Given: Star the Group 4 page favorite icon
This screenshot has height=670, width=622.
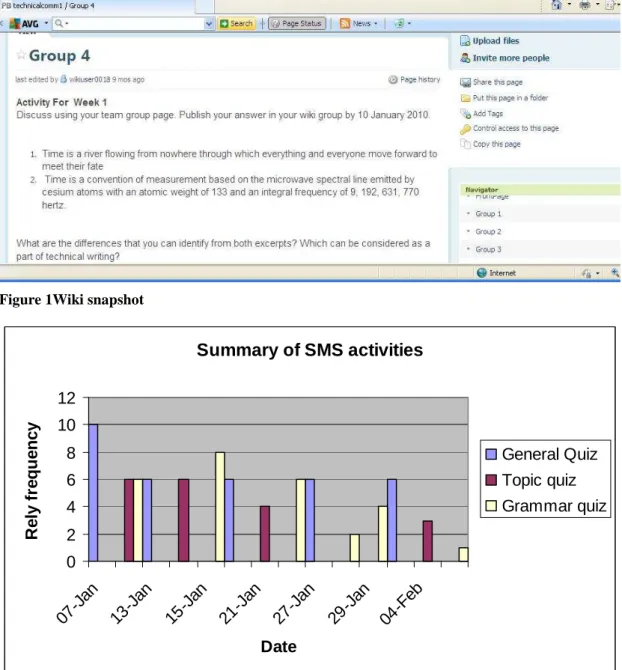Looking at the screenshot, I should point(20,55).
